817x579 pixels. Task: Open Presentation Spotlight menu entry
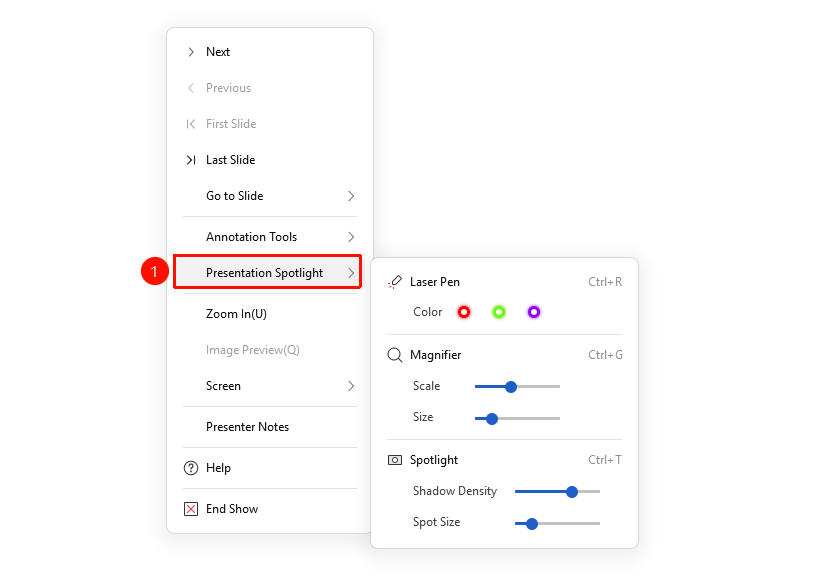click(x=268, y=272)
